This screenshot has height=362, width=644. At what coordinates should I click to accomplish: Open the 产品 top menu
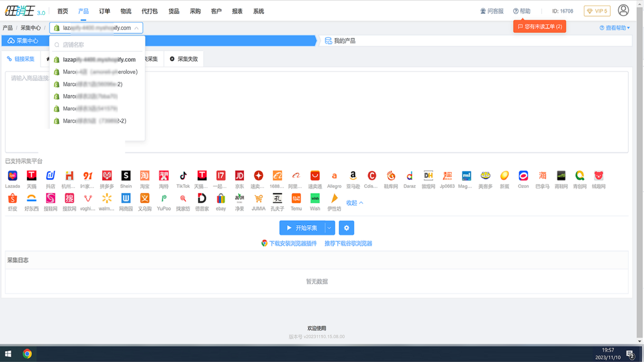pyautogui.click(x=84, y=11)
